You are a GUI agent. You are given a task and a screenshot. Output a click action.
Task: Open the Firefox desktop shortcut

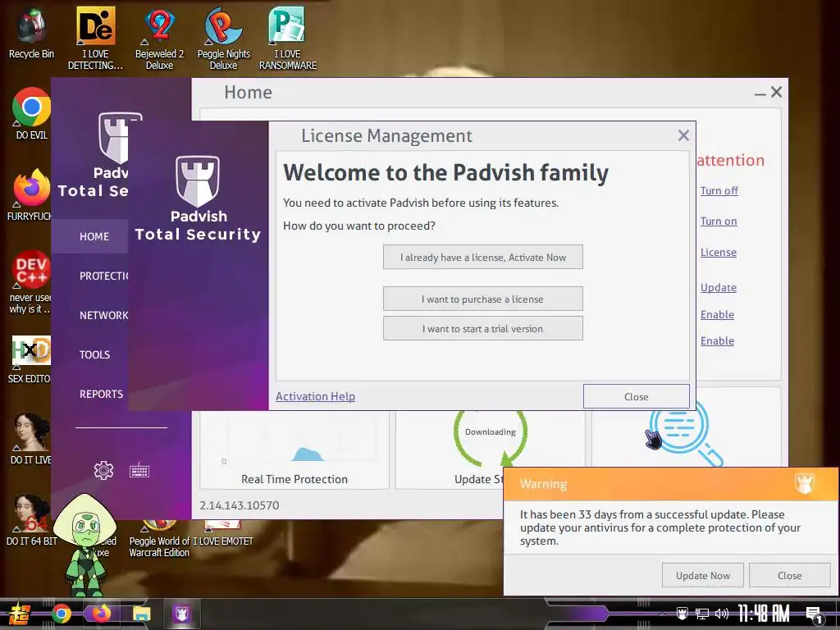point(31,195)
